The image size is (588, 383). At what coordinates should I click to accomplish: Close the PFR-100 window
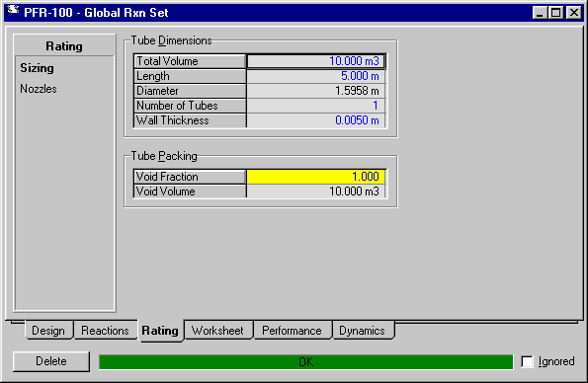click(574, 13)
